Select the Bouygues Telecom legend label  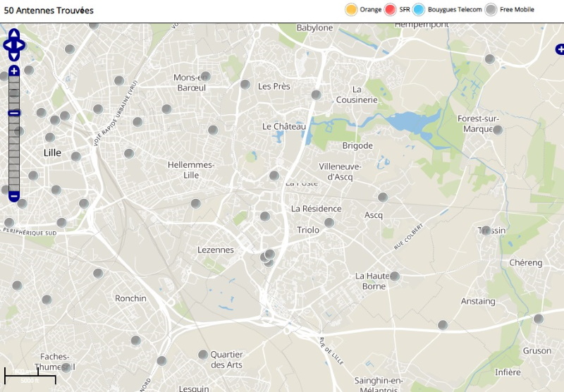tap(455, 10)
